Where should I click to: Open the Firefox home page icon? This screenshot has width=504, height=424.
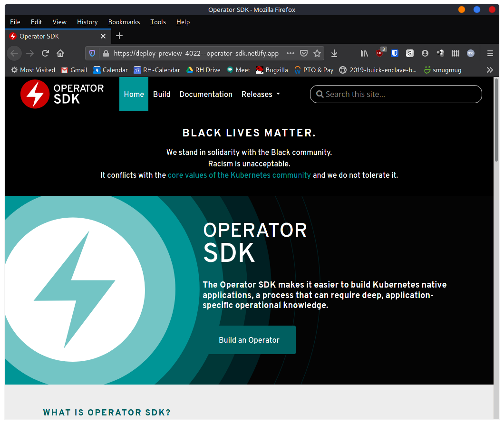pos(60,53)
